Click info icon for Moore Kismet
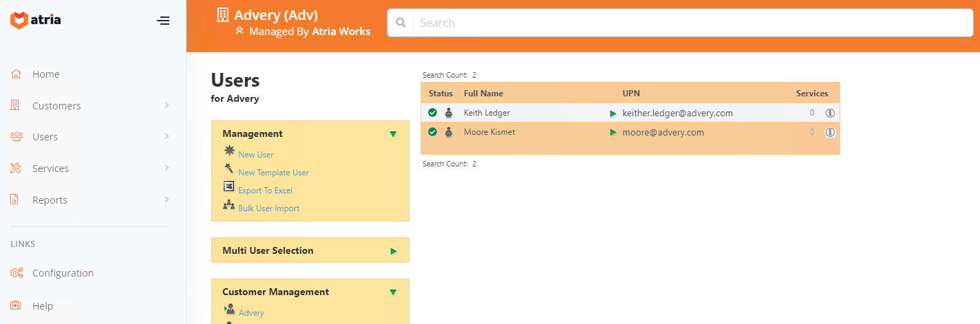 click(830, 132)
